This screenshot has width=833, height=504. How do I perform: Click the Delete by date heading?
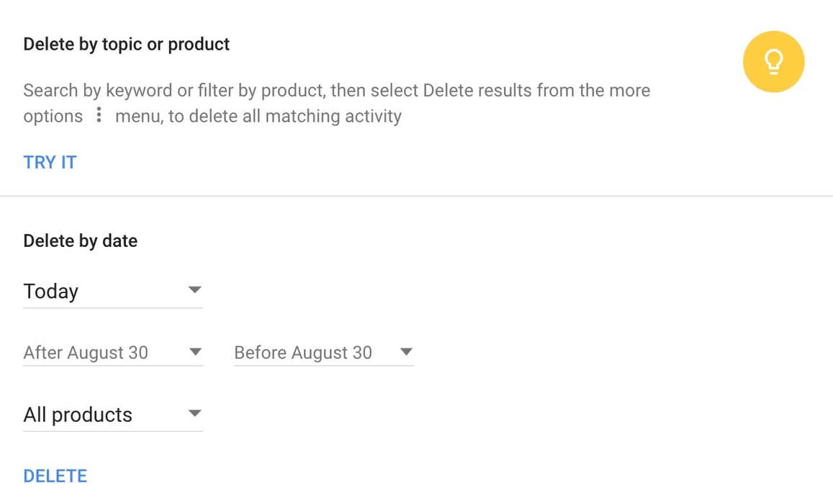[x=80, y=240]
